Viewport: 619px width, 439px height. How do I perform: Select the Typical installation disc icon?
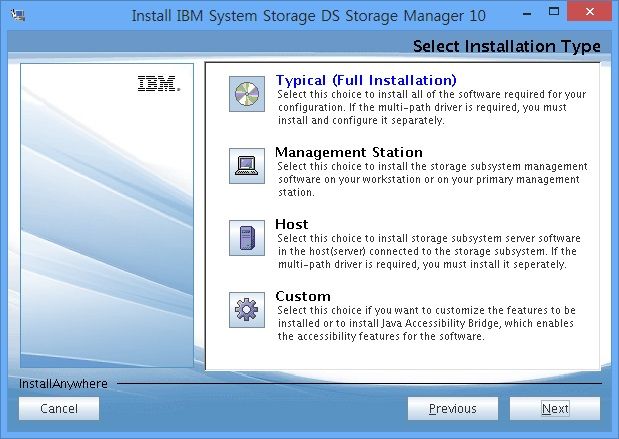click(247, 94)
